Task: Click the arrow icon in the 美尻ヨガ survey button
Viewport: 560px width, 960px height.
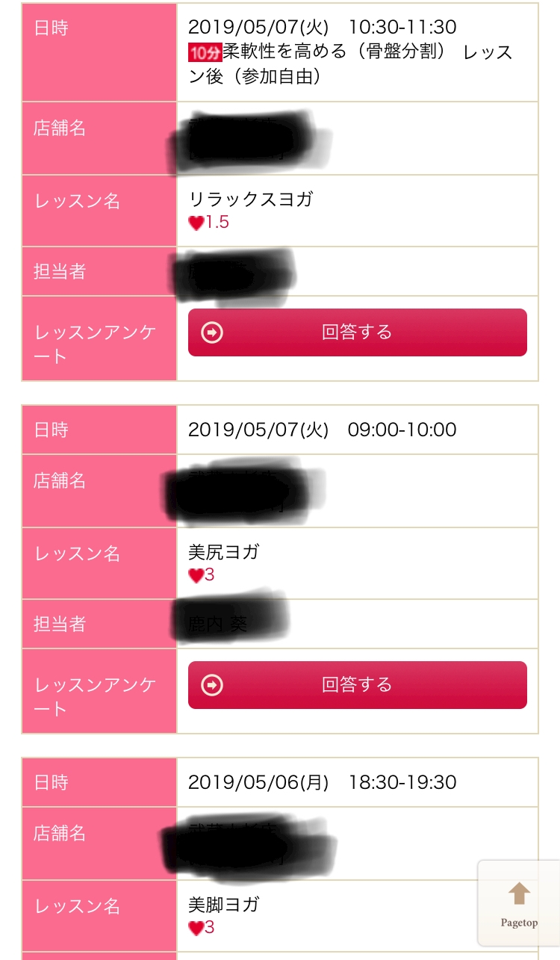Action: click(213, 684)
